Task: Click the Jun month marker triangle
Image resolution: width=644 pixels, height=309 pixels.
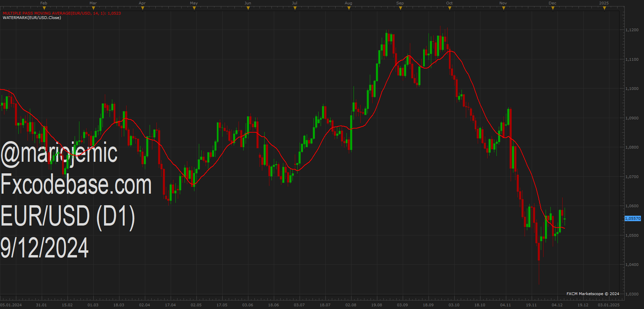Action: [x=248, y=8]
